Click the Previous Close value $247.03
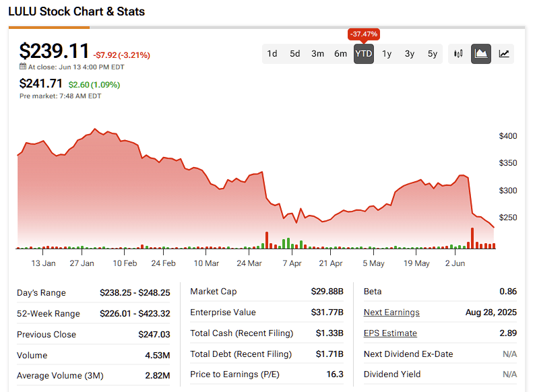The image size is (535, 392). click(154, 334)
